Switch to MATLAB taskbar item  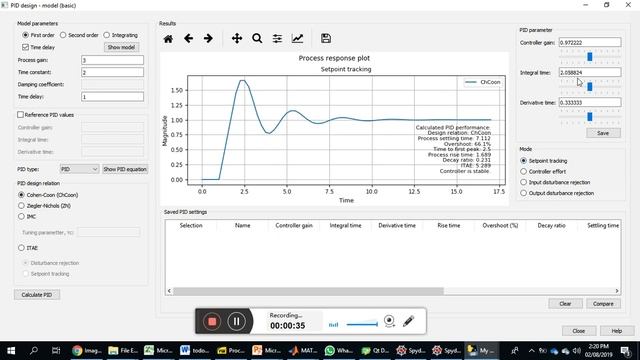click(303, 350)
